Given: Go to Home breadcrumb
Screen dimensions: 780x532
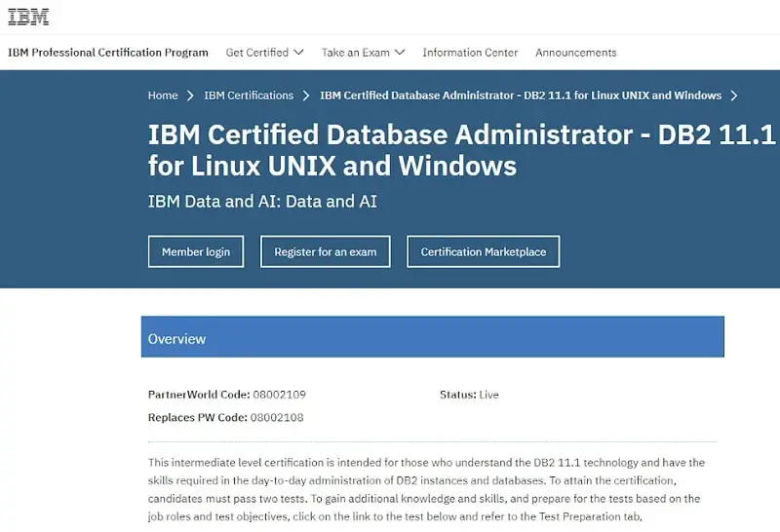Looking at the screenshot, I should [x=163, y=95].
